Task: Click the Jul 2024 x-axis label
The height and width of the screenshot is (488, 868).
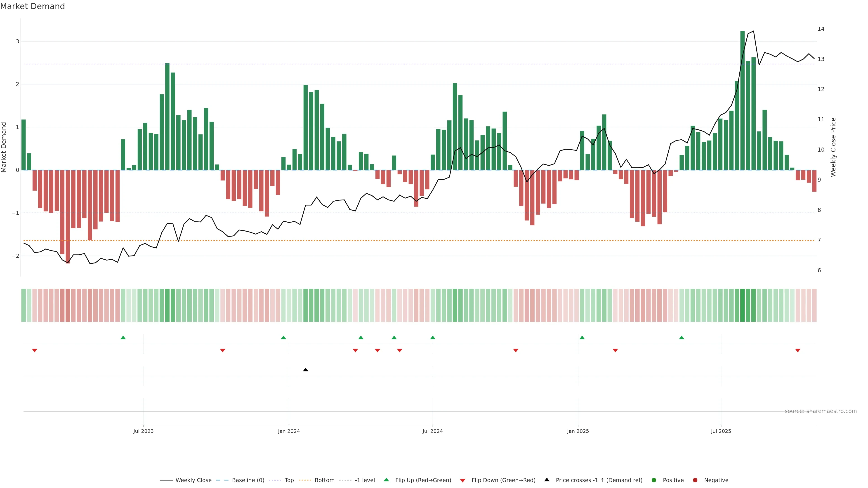Action: coord(433,431)
